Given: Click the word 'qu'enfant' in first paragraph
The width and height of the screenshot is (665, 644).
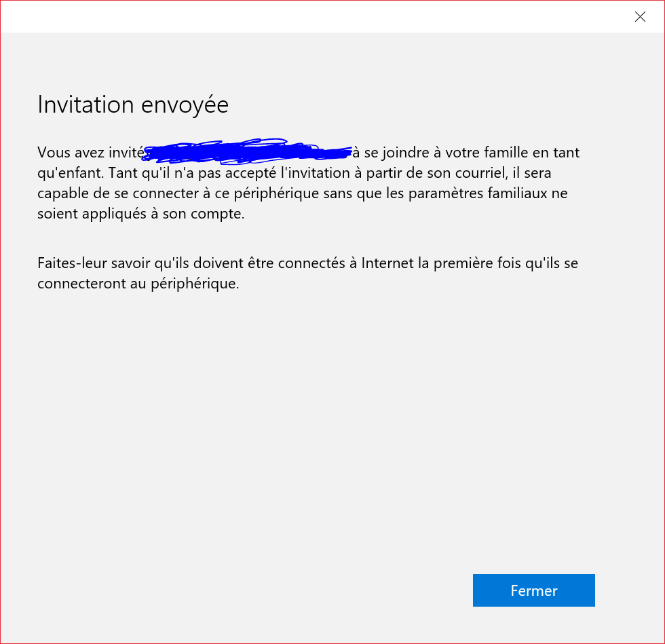Looking at the screenshot, I should click(x=69, y=173).
